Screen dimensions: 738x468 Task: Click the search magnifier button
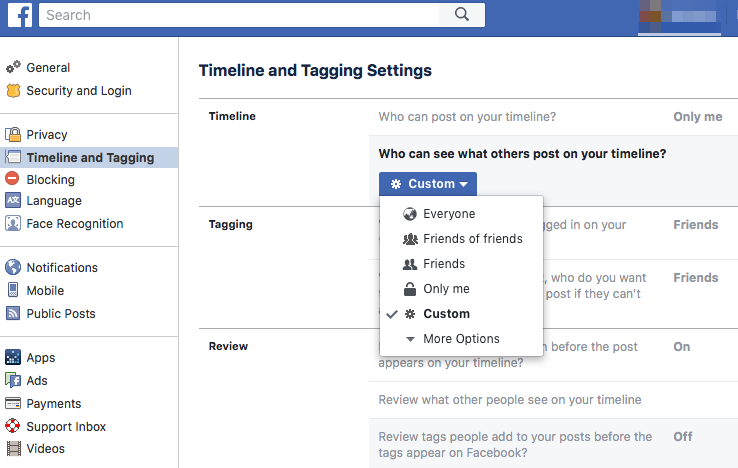(461, 14)
